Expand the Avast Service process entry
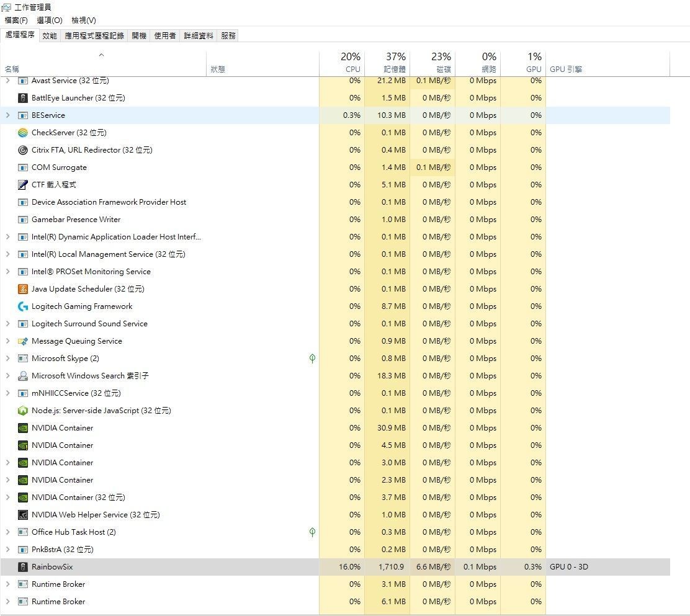 (x=7, y=81)
